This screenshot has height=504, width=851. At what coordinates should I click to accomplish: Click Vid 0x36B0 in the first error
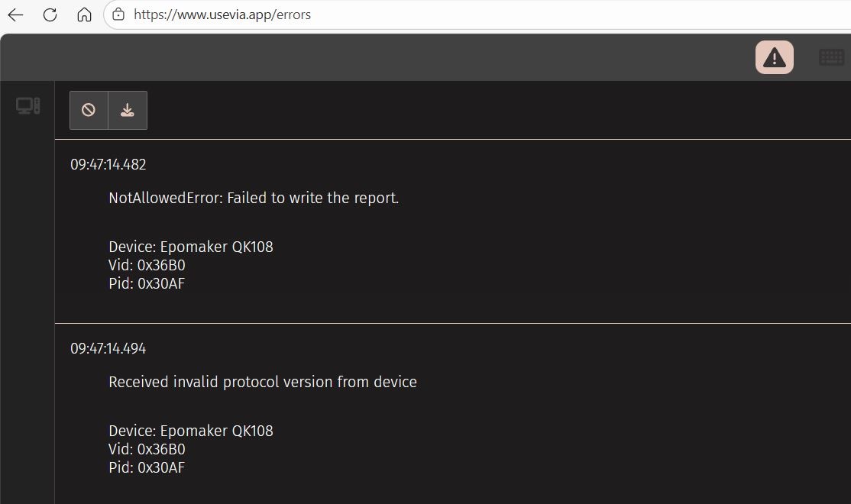(147, 265)
